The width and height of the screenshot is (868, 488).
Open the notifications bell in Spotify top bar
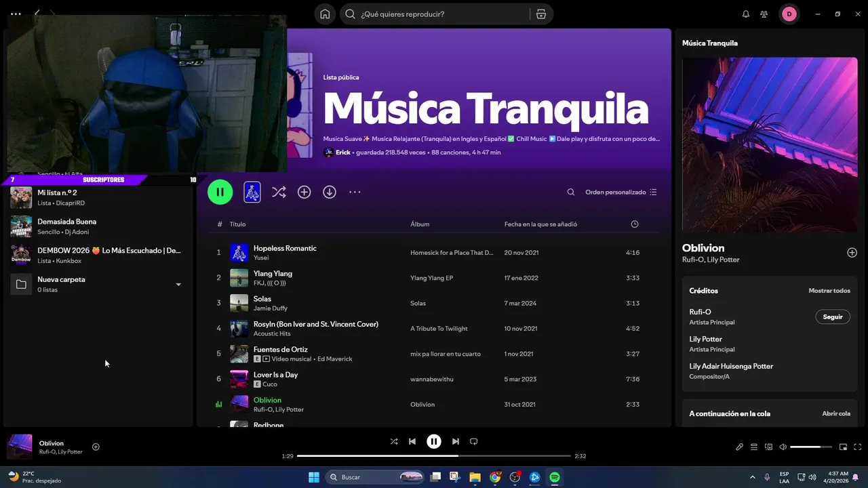[x=746, y=14]
